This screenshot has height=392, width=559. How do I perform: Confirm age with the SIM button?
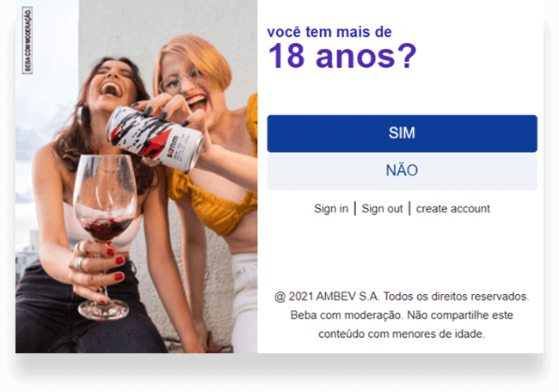[x=402, y=133]
